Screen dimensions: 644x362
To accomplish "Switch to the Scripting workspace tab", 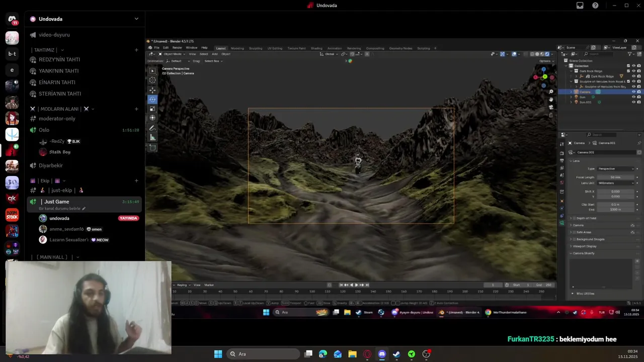I will point(424,48).
